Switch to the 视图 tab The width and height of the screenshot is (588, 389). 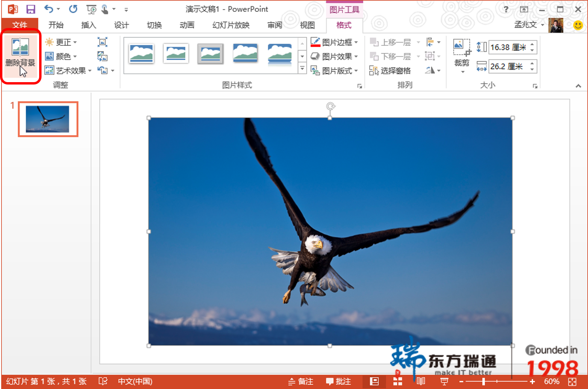pos(307,25)
